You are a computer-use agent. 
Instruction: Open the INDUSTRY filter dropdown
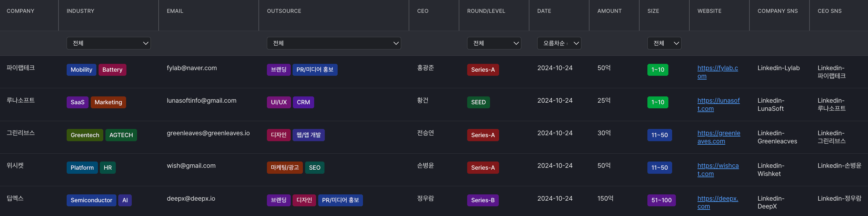pyautogui.click(x=108, y=43)
